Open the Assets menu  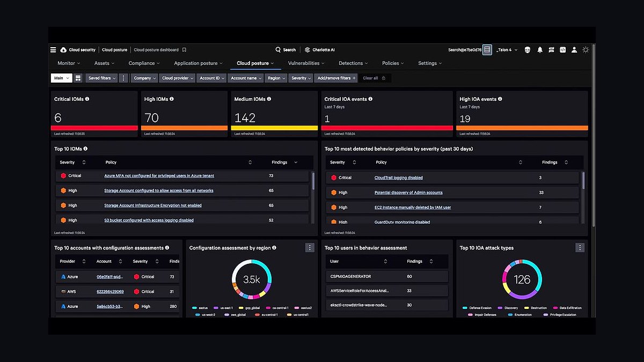(104, 63)
